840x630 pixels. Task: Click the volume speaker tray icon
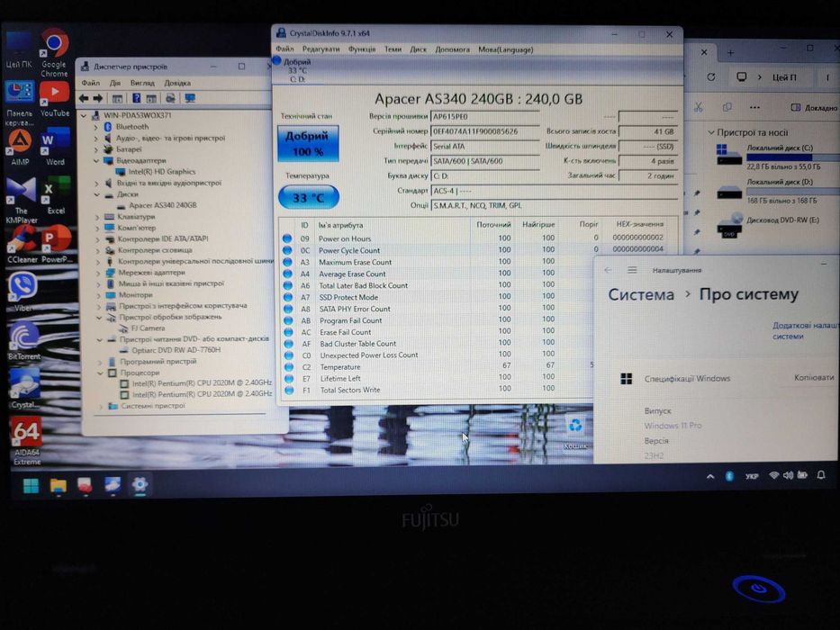coord(788,475)
